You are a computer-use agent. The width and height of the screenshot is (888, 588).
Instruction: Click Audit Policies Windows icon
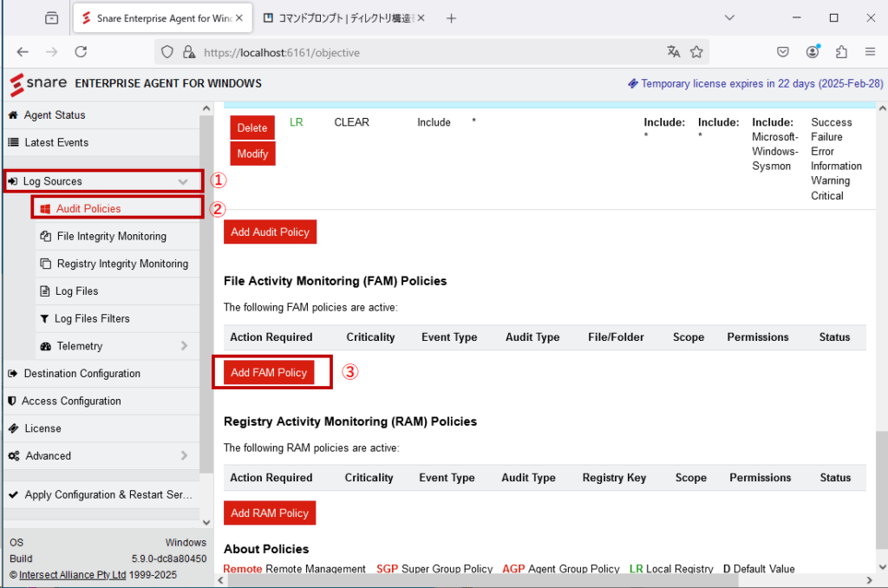(x=45, y=209)
